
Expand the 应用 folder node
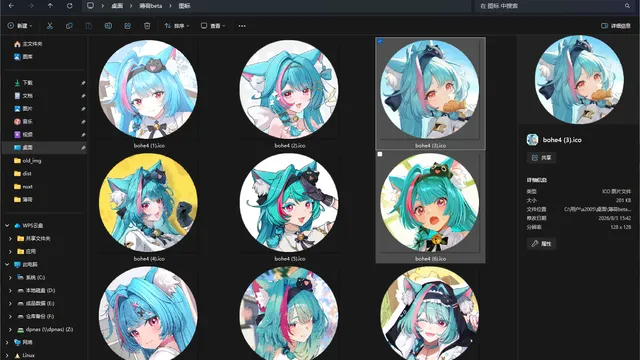(x=11, y=251)
